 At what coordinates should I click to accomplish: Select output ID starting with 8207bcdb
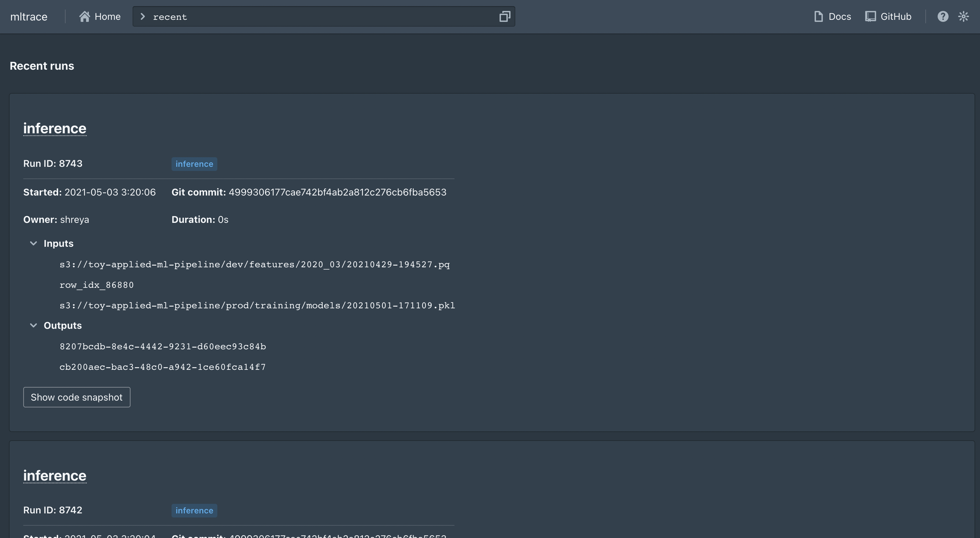[x=162, y=347]
